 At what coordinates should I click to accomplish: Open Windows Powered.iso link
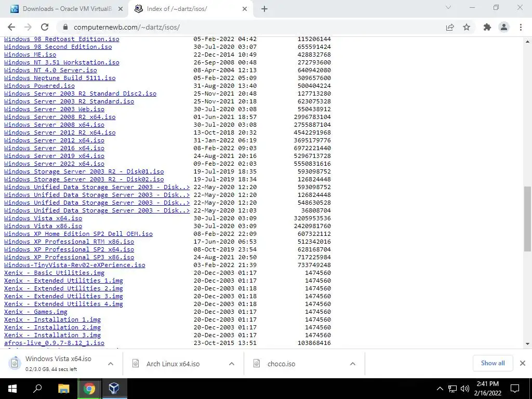39,86
